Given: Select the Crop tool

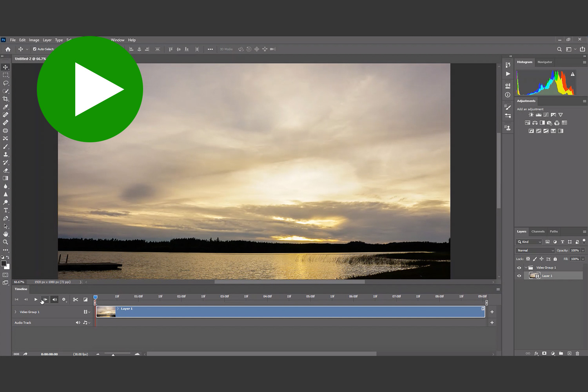Looking at the screenshot, I should click(x=5, y=99).
